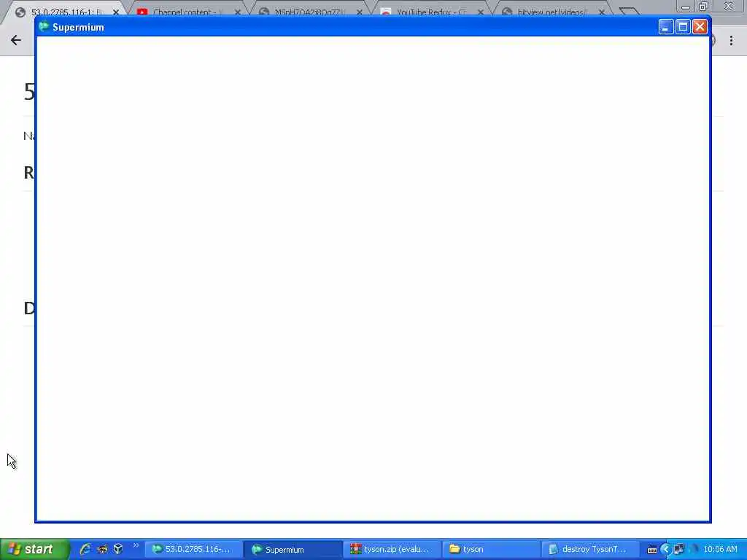Open the cube icon in Quick Launch

(x=118, y=549)
